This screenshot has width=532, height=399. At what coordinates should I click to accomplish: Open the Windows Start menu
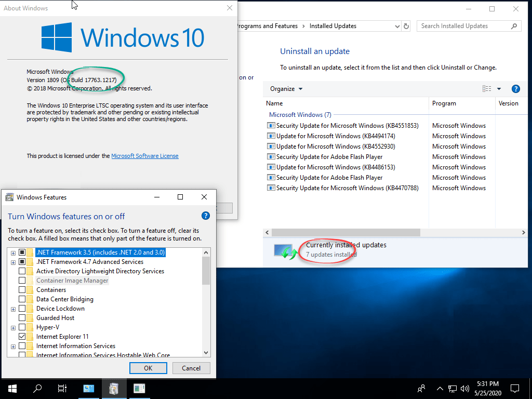click(12, 388)
